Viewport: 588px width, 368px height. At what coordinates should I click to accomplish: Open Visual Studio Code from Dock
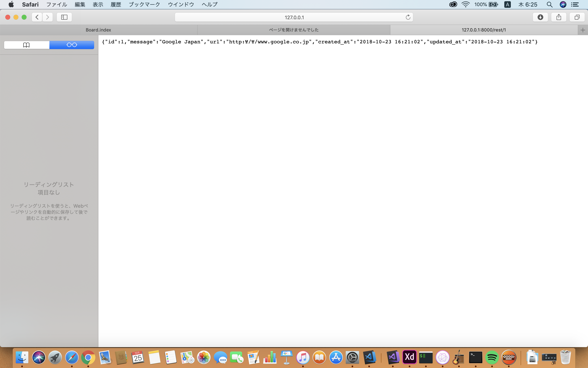tap(369, 357)
